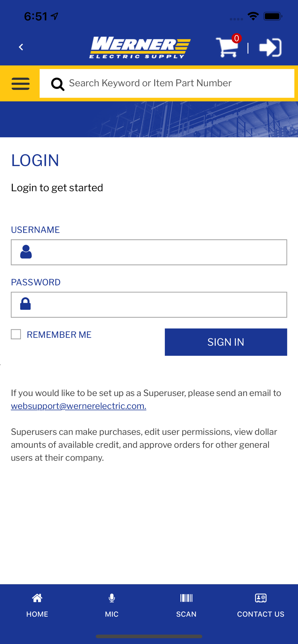
Task: Enable the Remember Me checkbox
Action: pyautogui.click(x=16, y=334)
